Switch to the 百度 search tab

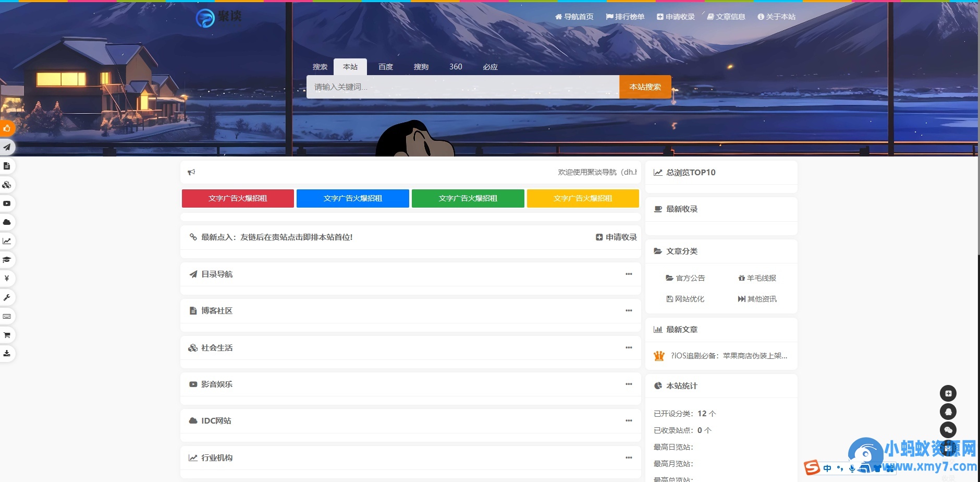pos(385,67)
